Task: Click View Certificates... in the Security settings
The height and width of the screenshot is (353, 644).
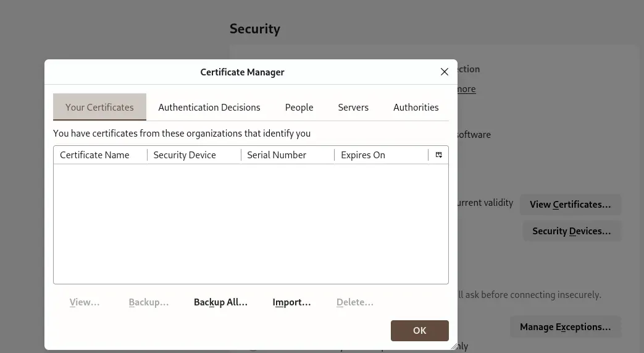Action: (x=570, y=205)
